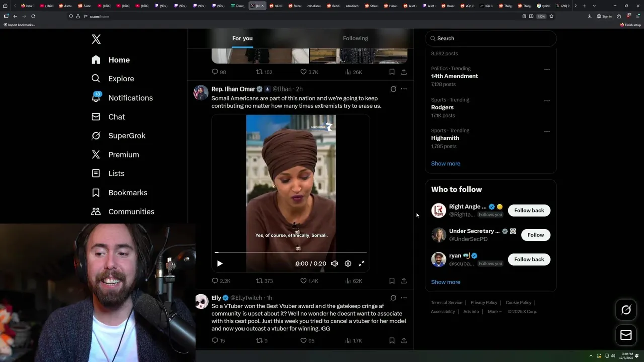The image size is (644, 362).
Task: Open the floating Messages button
Action: coord(626,335)
